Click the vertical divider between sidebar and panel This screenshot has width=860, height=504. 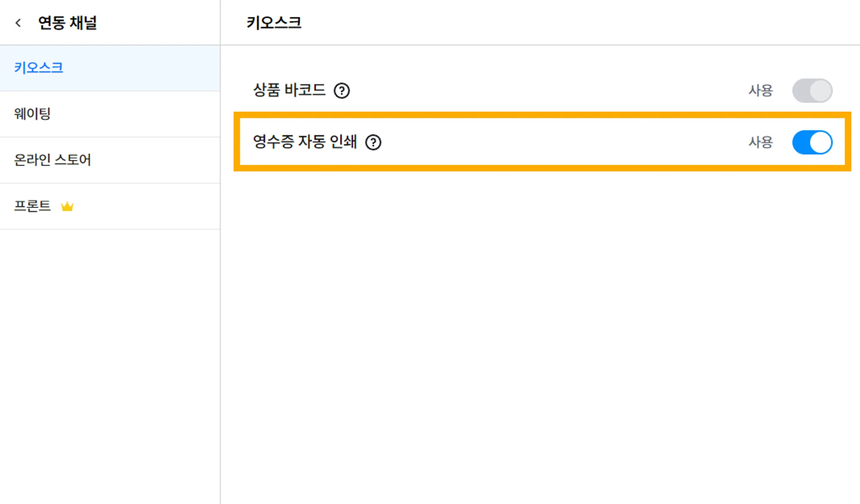pos(220,301)
